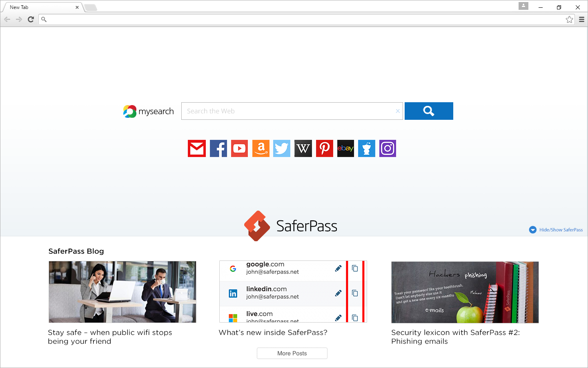This screenshot has height=368, width=588.
Task: Reload the page with the refresh icon
Action: (31, 19)
